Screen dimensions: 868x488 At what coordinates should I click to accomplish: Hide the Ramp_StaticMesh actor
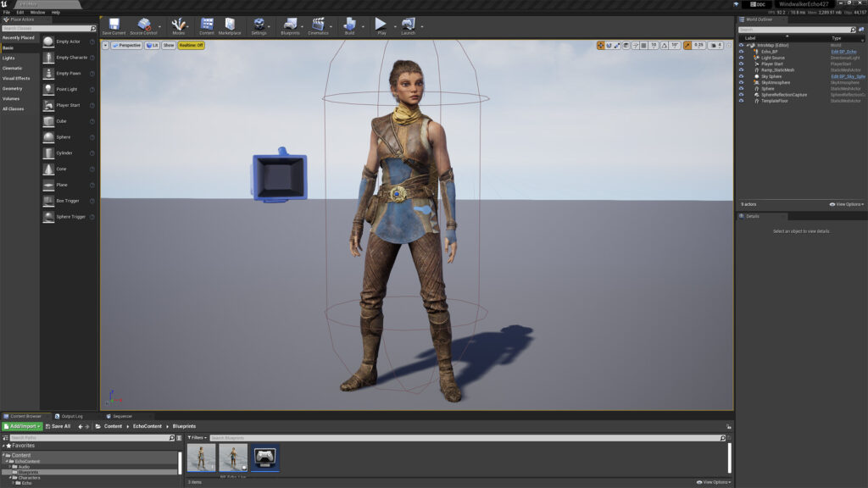[x=741, y=70]
